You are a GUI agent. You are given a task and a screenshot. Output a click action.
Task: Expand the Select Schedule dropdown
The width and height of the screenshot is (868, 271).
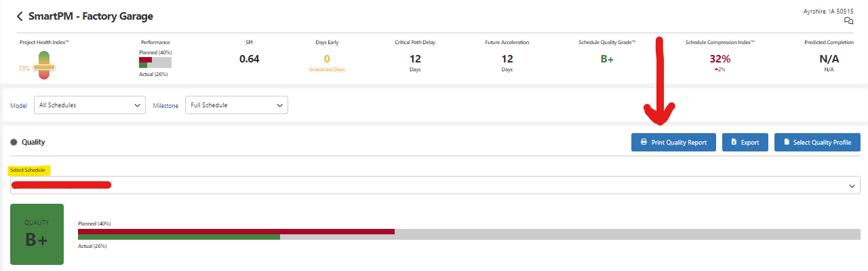click(434, 185)
